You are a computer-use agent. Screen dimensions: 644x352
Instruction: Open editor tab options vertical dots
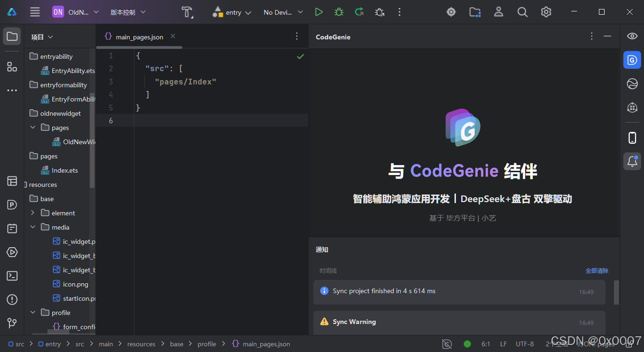click(297, 36)
